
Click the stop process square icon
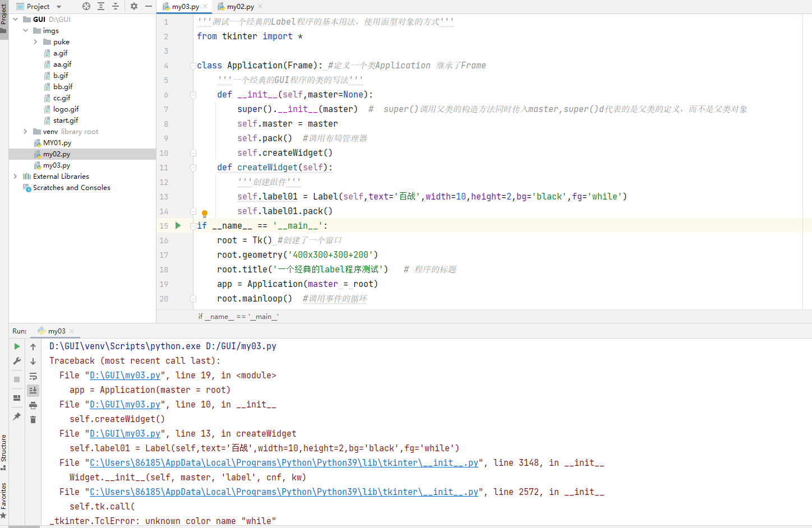(17, 379)
